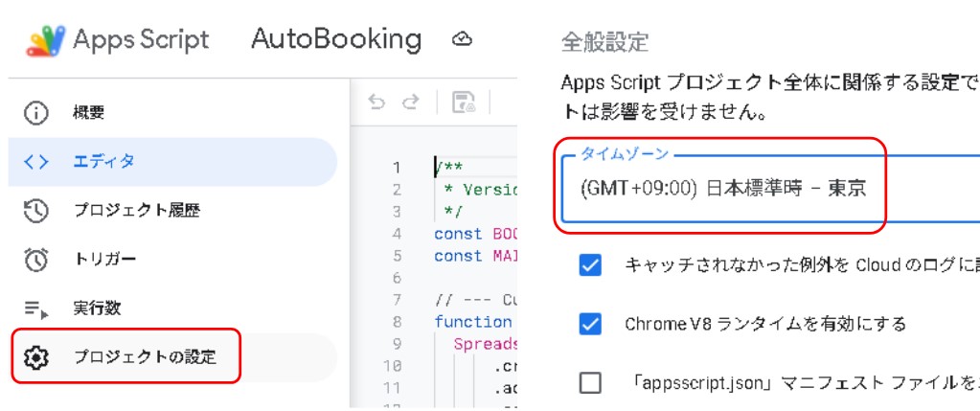Click the Apps Script logo
This screenshot has width=980, height=411.
coord(45,39)
